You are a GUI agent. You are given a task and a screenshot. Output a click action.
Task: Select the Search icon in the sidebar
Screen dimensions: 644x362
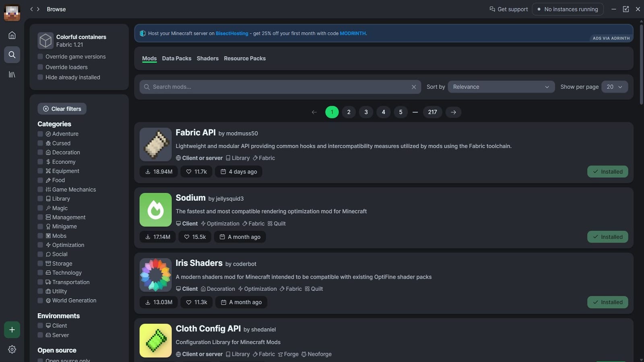tap(12, 54)
